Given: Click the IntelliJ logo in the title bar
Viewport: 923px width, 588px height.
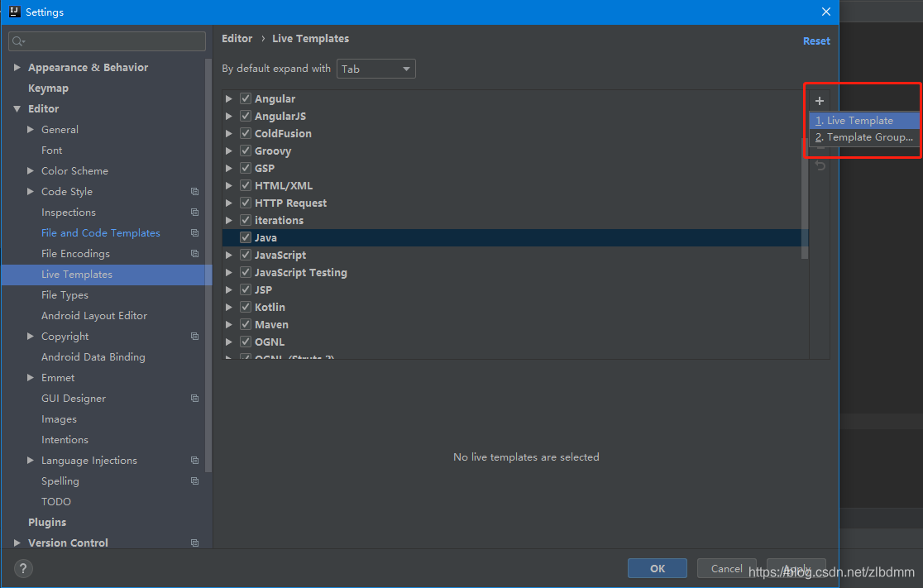Looking at the screenshot, I should (15, 12).
